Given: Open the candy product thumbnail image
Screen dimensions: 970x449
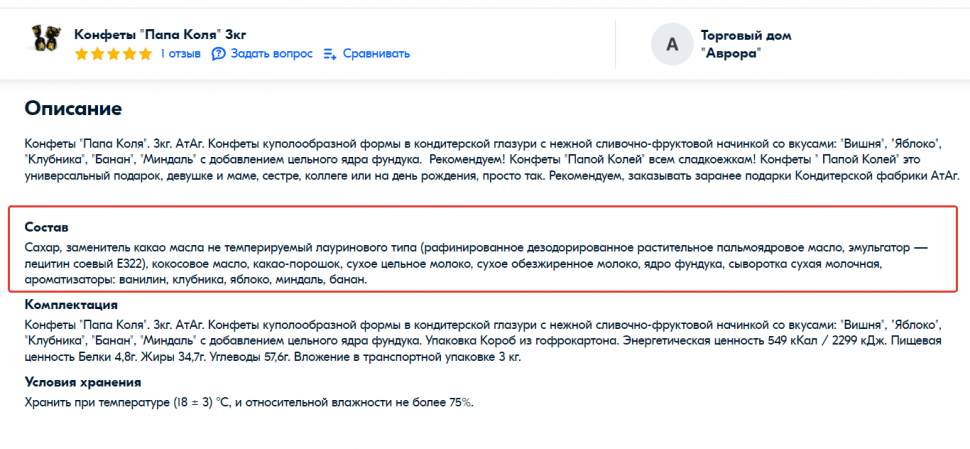Looking at the screenshot, I should point(46,38).
